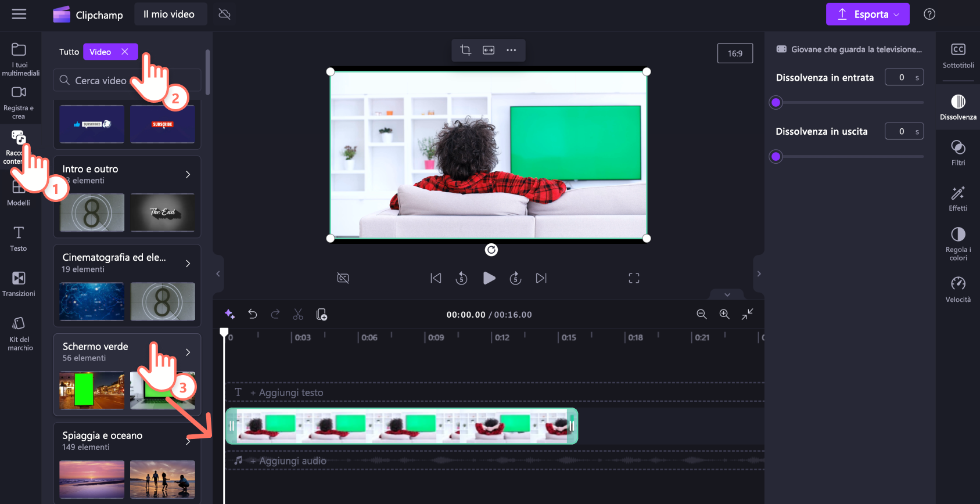This screenshot has height=504, width=980.
Task: Select the The End outro thumbnail
Action: [x=163, y=213]
